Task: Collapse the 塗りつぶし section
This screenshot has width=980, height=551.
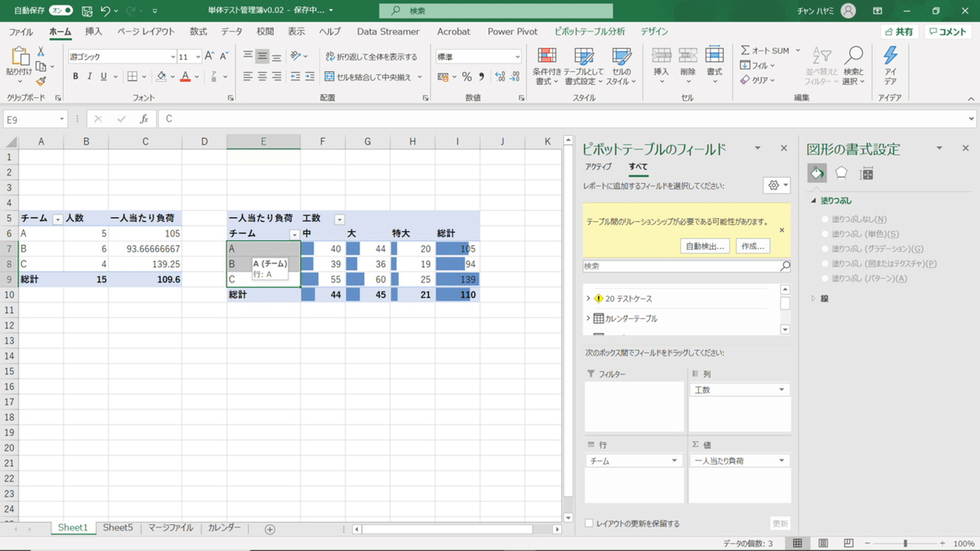Action: [814, 200]
